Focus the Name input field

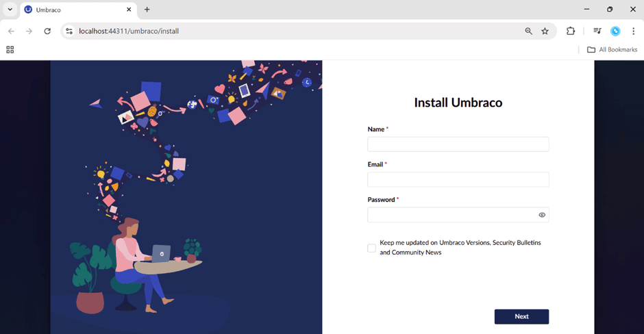click(x=458, y=144)
